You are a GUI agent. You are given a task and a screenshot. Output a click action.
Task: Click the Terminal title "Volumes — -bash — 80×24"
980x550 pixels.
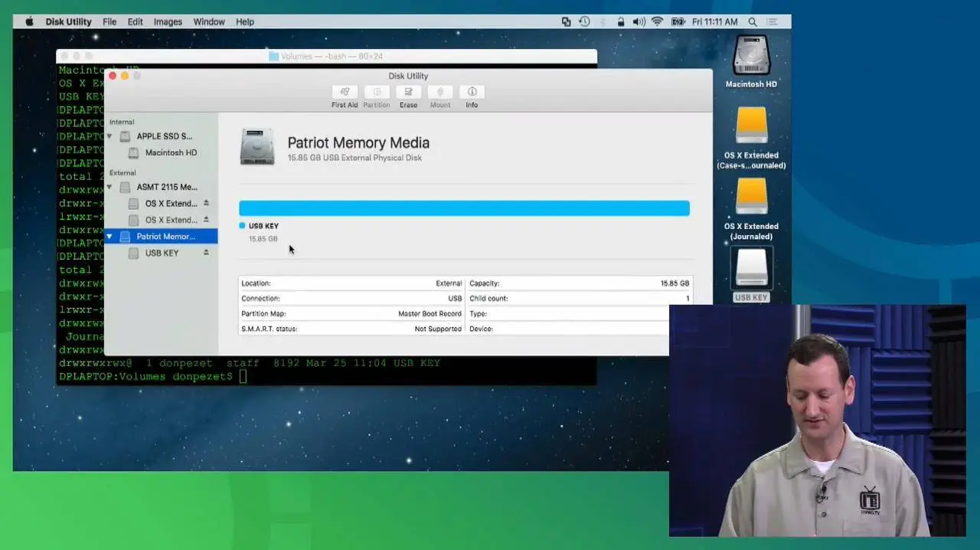coord(332,56)
